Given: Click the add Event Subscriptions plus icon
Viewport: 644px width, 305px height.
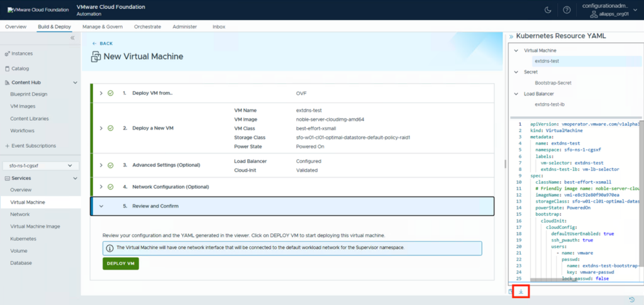Looking at the screenshot, I should (x=7, y=146).
